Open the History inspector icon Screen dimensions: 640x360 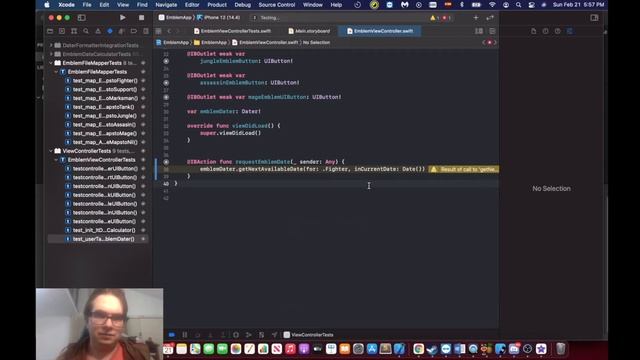pyautogui.click(x=545, y=31)
